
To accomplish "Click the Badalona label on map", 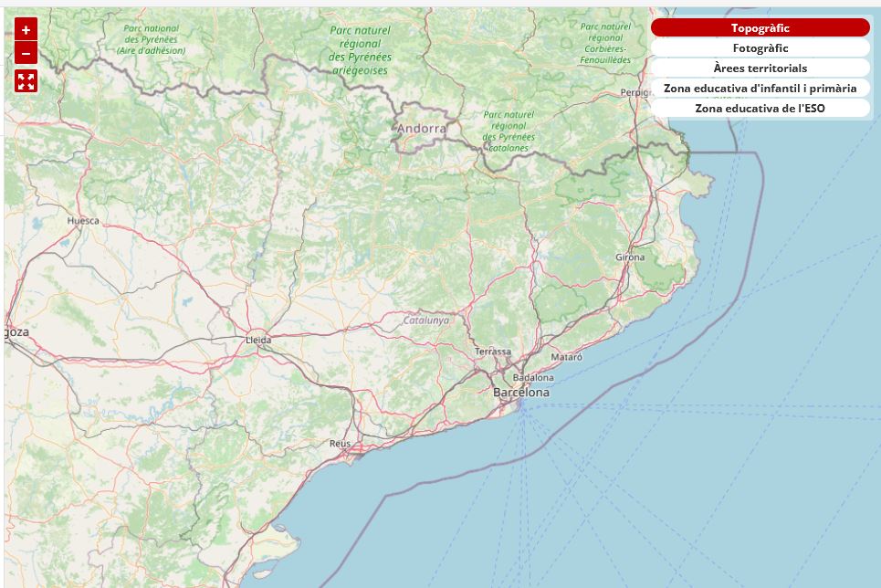I will pos(533,377).
